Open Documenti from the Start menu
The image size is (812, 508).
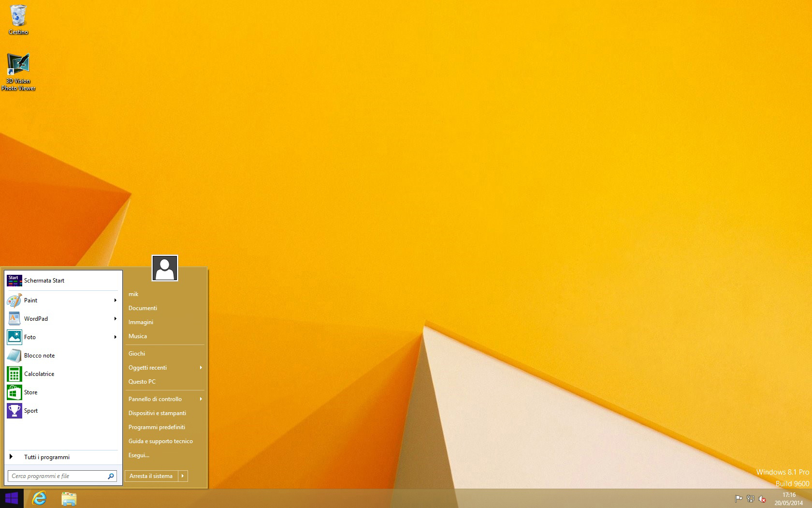pyautogui.click(x=143, y=308)
